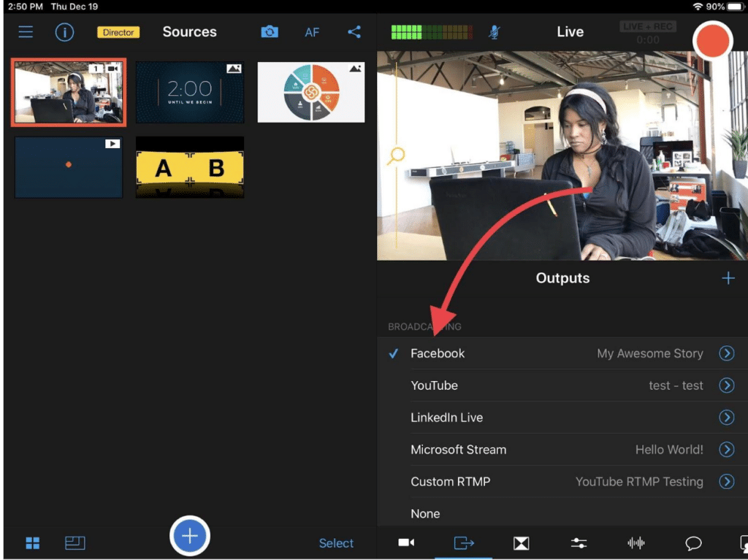
Task: Click the LIVE + REC status indicator
Action: click(648, 27)
